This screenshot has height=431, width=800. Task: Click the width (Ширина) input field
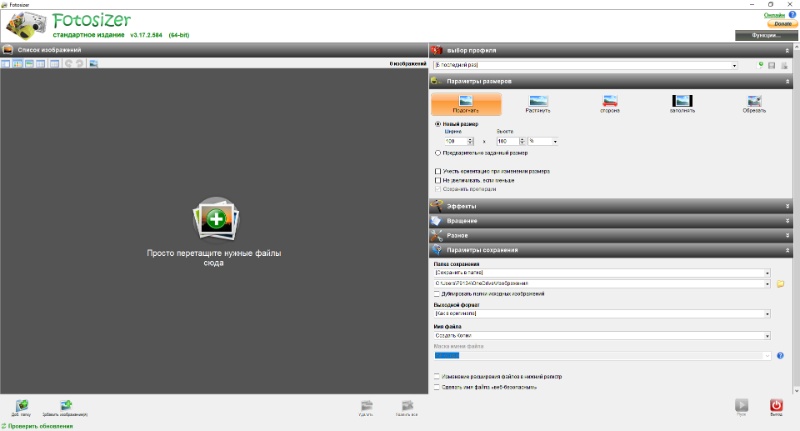coord(456,141)
